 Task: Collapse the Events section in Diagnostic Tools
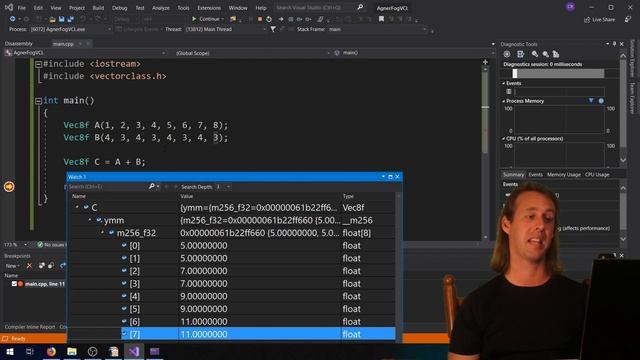pos(504,83)
